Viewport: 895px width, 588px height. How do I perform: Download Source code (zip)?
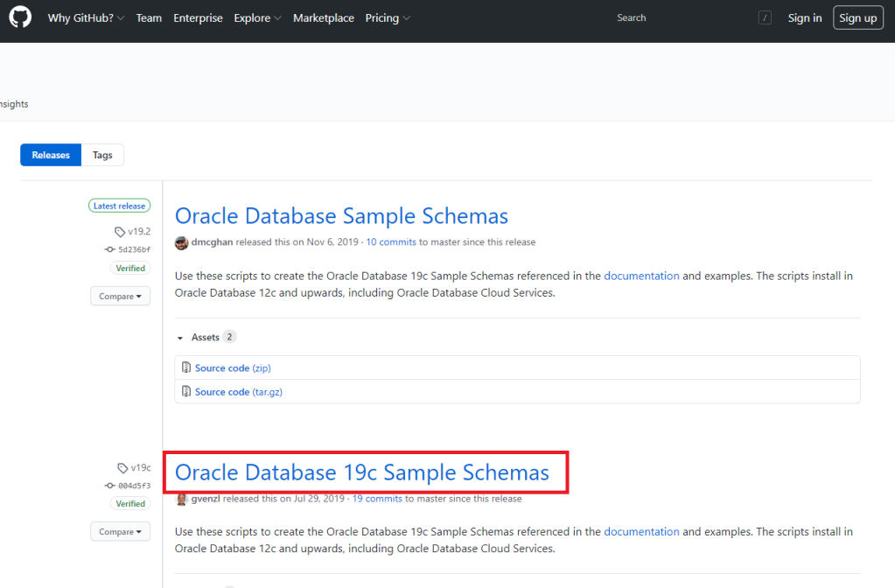tap(233, 368)
